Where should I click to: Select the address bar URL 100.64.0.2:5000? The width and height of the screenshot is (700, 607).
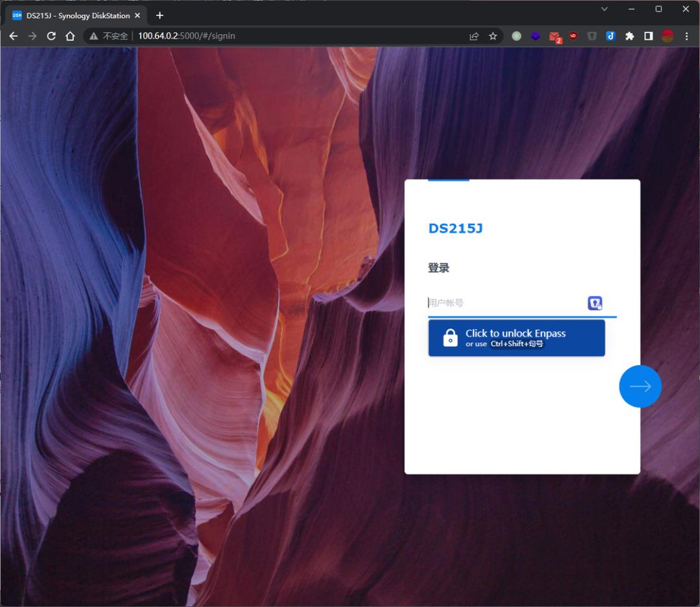tap(186, 36)
